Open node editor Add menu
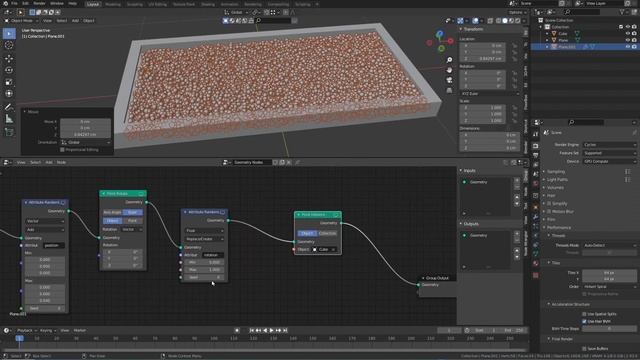 click(49, 162)
